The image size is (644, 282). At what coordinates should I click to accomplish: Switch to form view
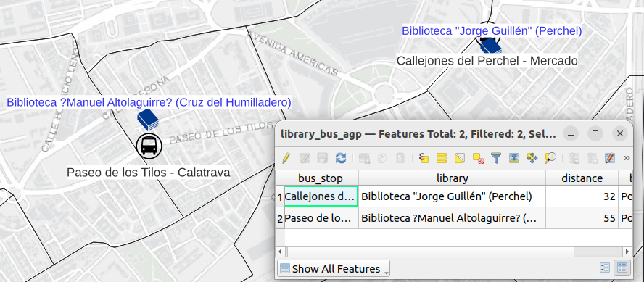tap(605, 268)
